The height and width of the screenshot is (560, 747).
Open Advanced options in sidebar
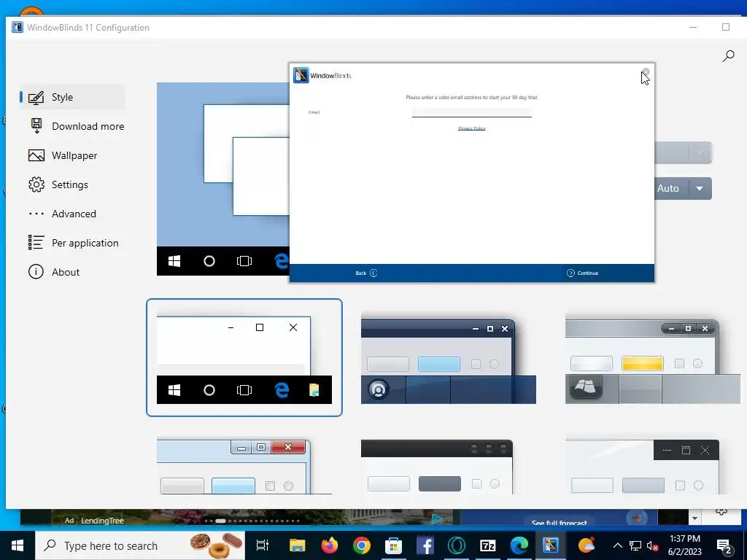[x=62, y=214]
